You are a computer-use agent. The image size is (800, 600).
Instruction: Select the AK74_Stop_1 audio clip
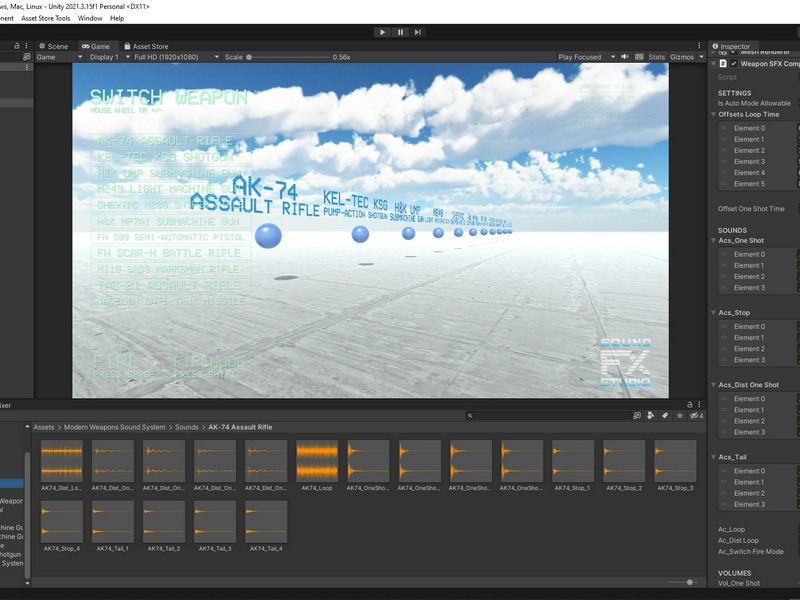click(572, 466)
